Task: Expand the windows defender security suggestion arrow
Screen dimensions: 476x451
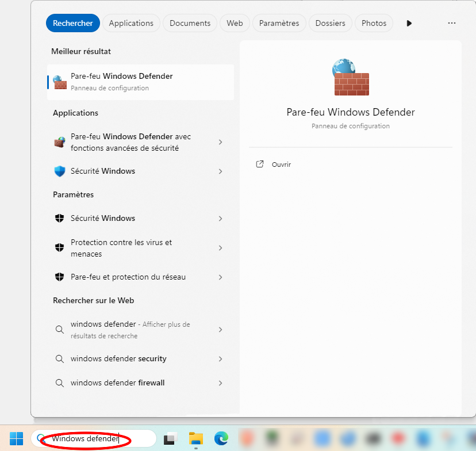Action: 220,359
